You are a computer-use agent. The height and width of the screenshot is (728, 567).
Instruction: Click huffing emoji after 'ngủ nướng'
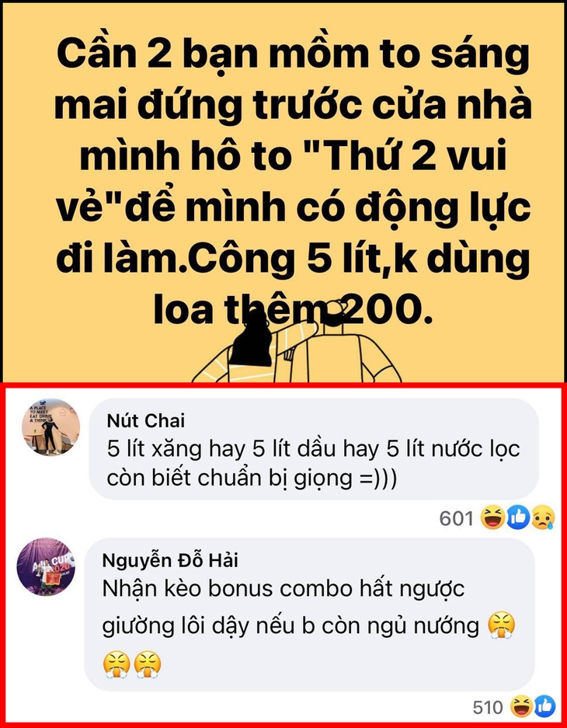502,626
